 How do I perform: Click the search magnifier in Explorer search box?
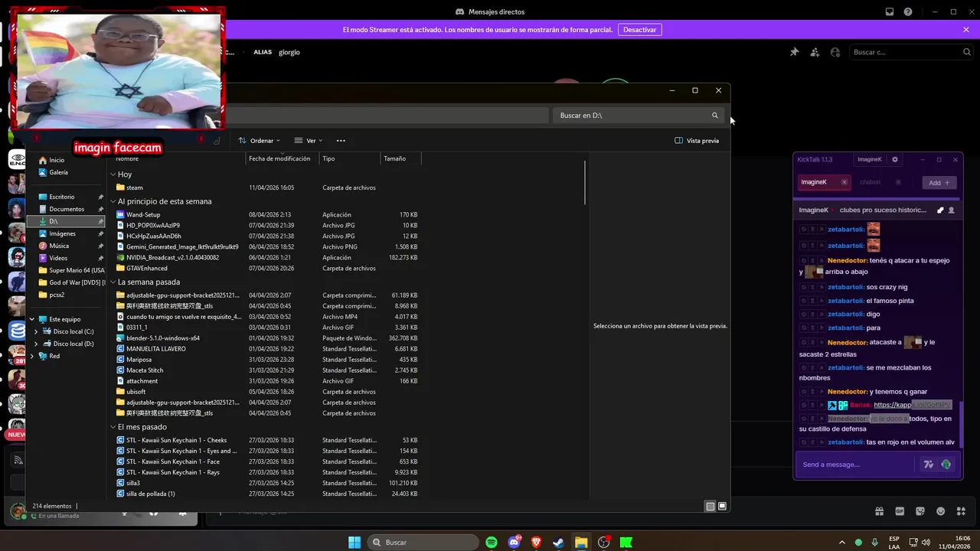[x=715, y=116]
